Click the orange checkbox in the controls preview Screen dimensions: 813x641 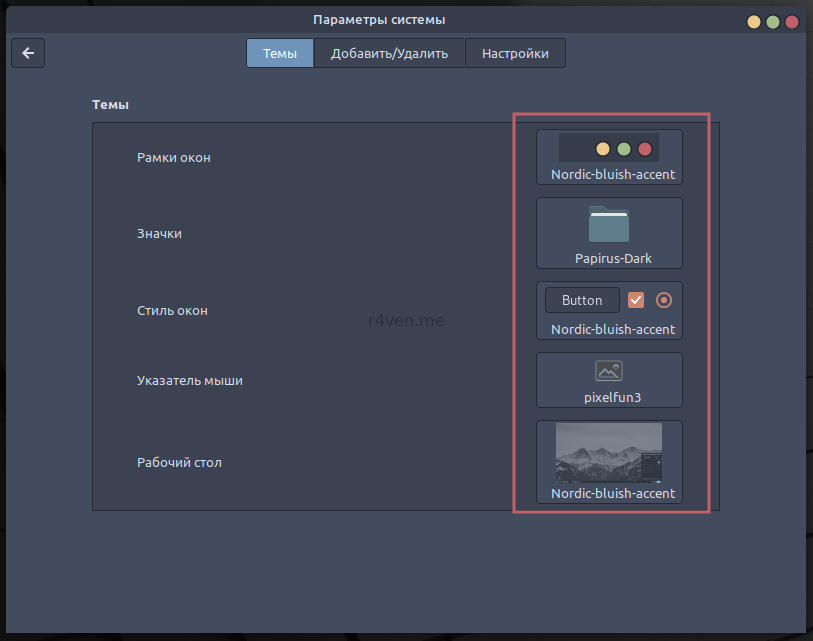pos(635,300)
